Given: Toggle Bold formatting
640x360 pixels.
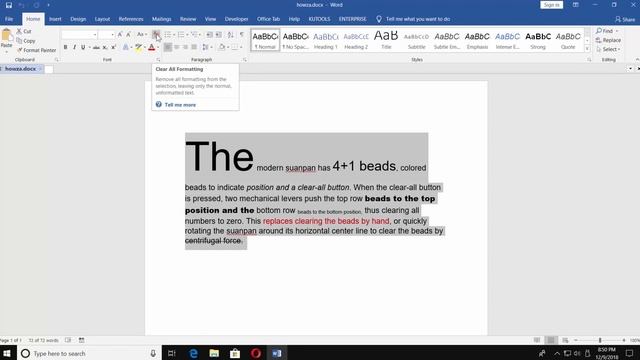Looking at the screenshot, I should point(65,47).
